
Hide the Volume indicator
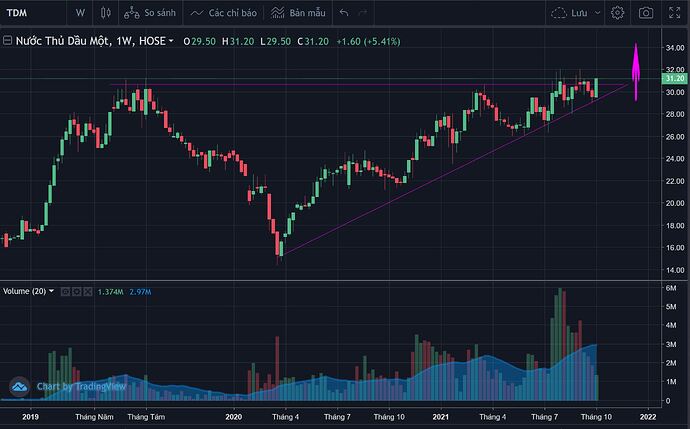[65, 291]
